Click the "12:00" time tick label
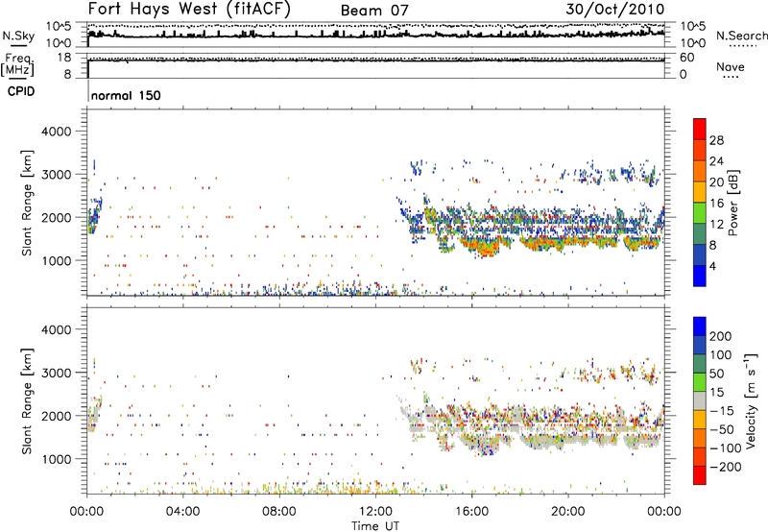The image size is (768, 532). pos(375,512)
